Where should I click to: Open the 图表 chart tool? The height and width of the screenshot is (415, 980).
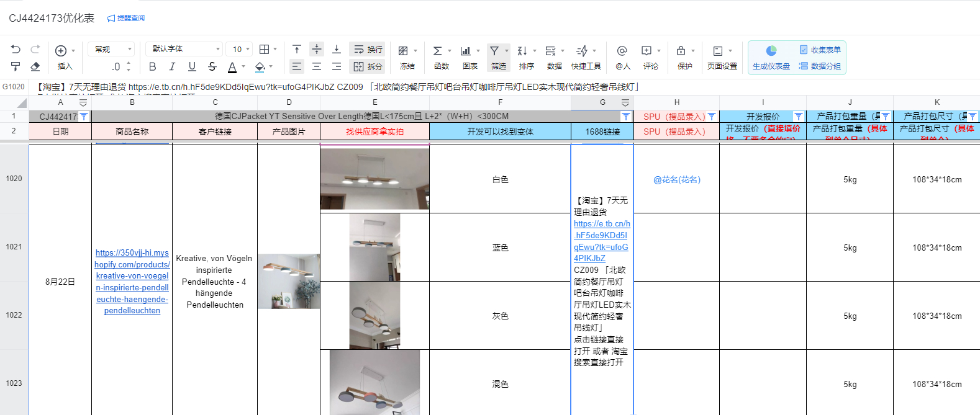tap(470, 57)
